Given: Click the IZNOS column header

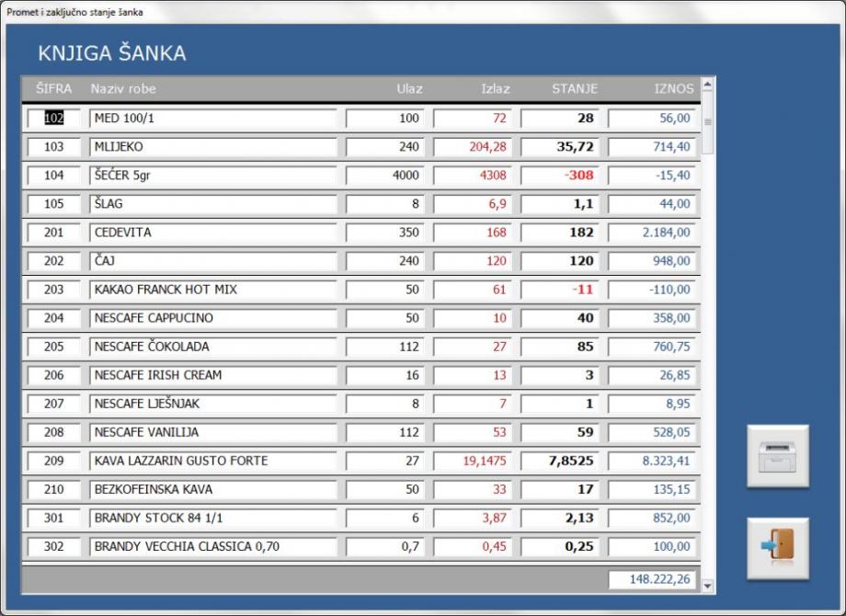Looking at the screenshot, I should pos(674,88).
